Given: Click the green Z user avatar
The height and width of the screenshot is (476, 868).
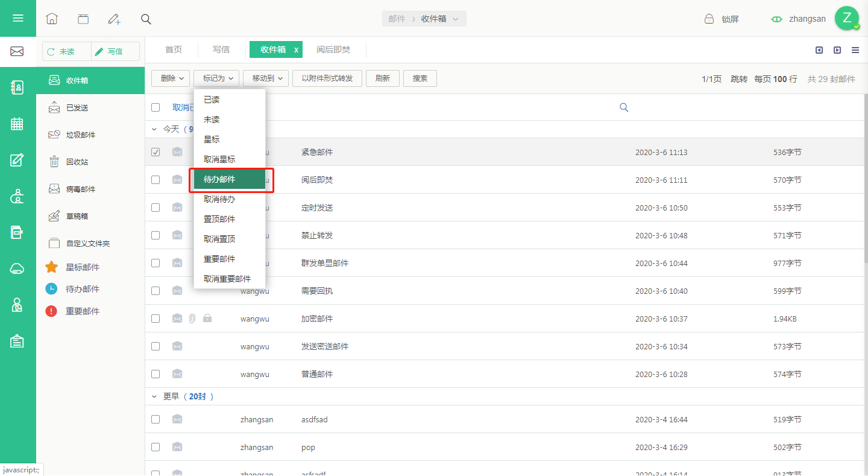Looking at the screenshot, I should pyautogui.click(x=846, y=18).
